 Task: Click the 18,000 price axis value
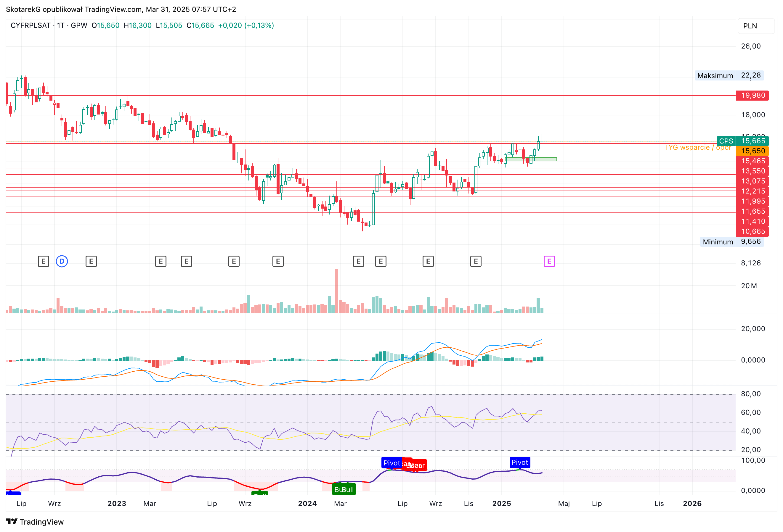tap(753, 115)
